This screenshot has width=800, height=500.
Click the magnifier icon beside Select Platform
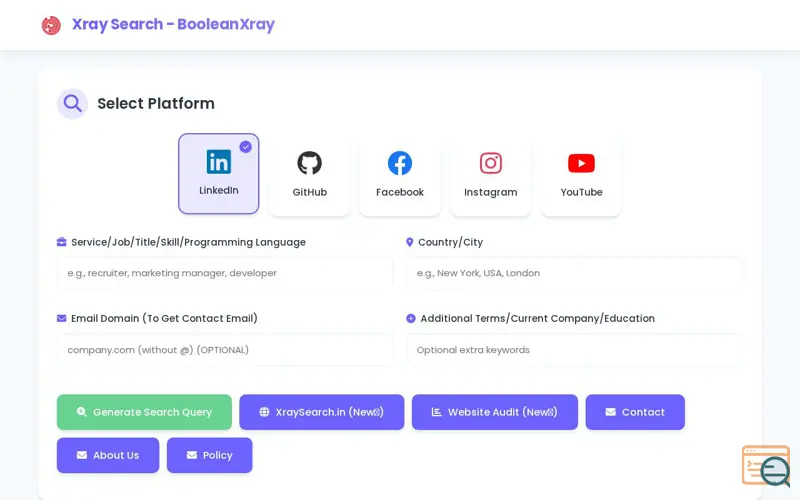[x=72, y=104]
